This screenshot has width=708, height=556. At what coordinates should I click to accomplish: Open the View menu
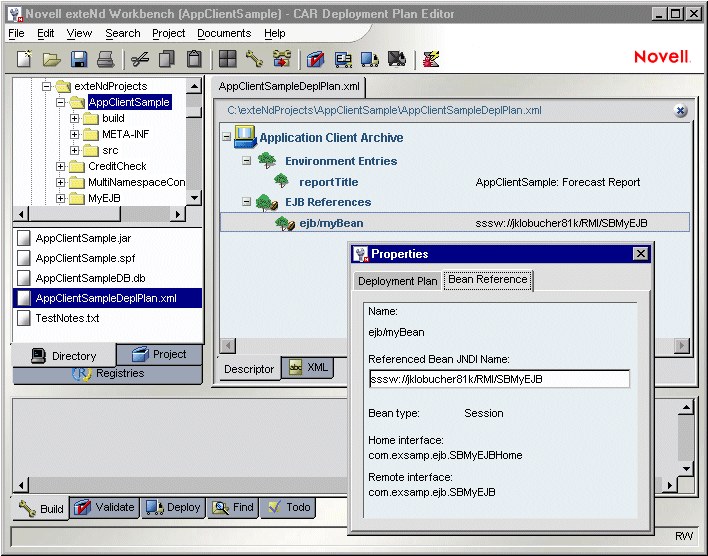click(x=79, y=33)
